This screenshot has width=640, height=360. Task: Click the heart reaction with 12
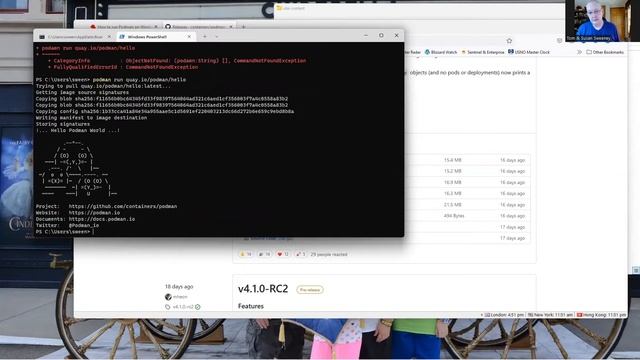click(283, 254)
